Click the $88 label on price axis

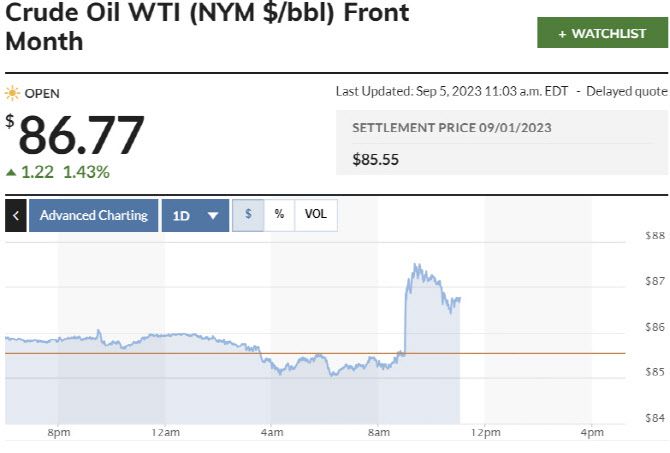[655, 236]
